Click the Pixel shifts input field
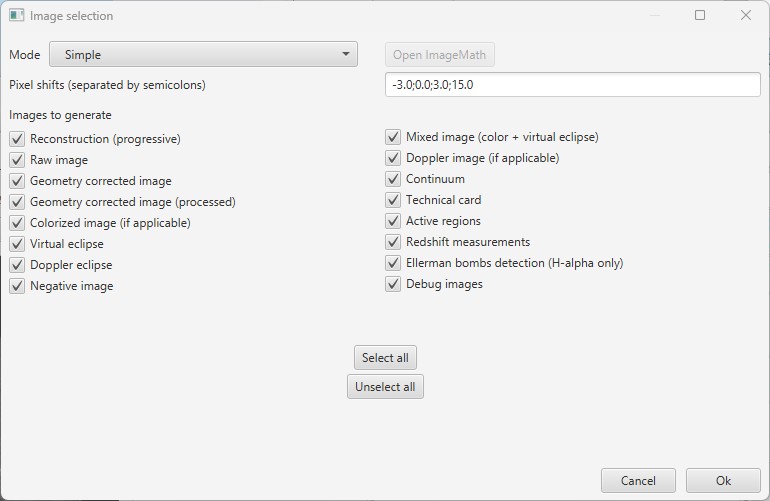The image size is (770, 501). tap(572, 85)
